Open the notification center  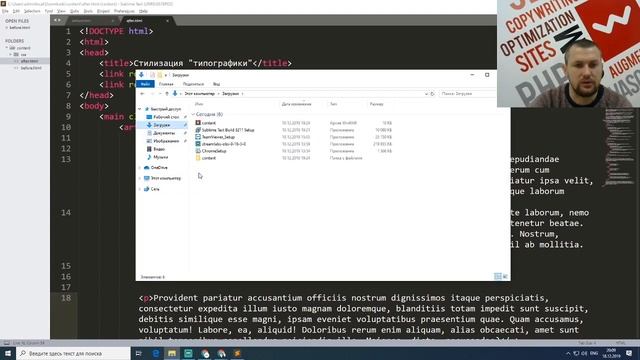point(629,353)
